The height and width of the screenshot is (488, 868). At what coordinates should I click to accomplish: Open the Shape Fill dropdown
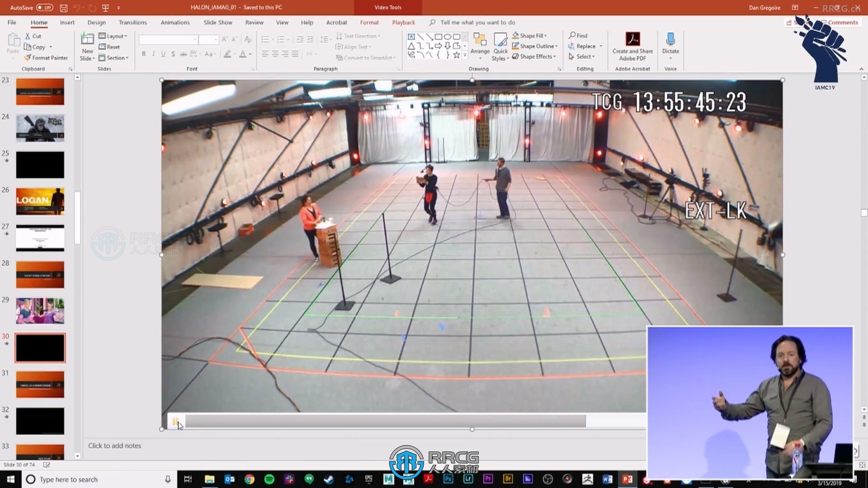pos(529,35)
